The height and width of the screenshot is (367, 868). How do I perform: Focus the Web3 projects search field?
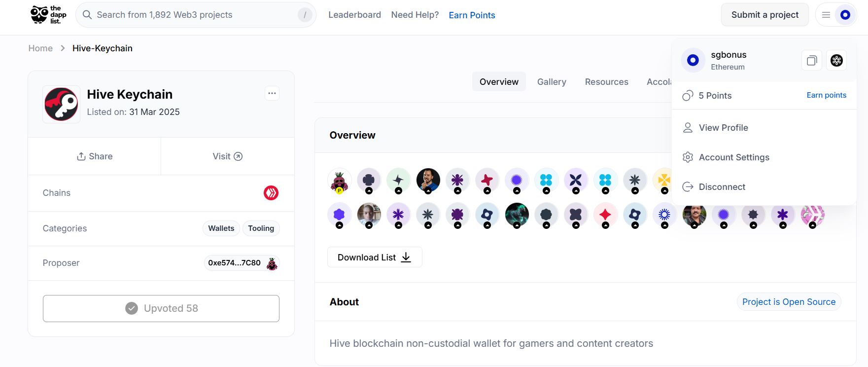(x=196, y=15)
